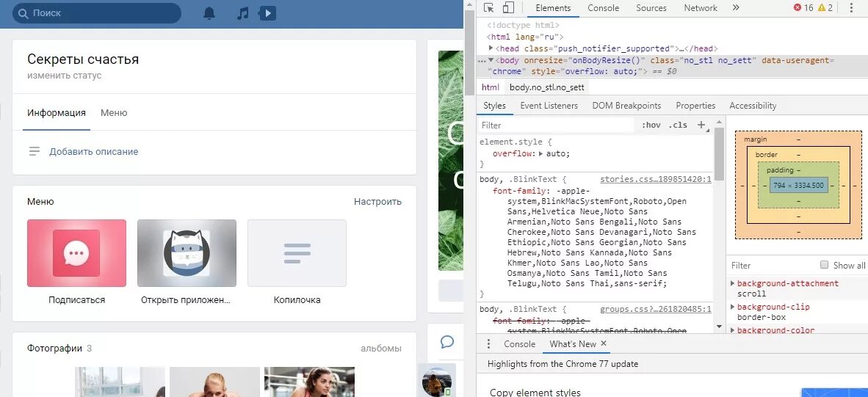Switch to DevTools Console tab

pyautogui.click(x=604, y=8)
